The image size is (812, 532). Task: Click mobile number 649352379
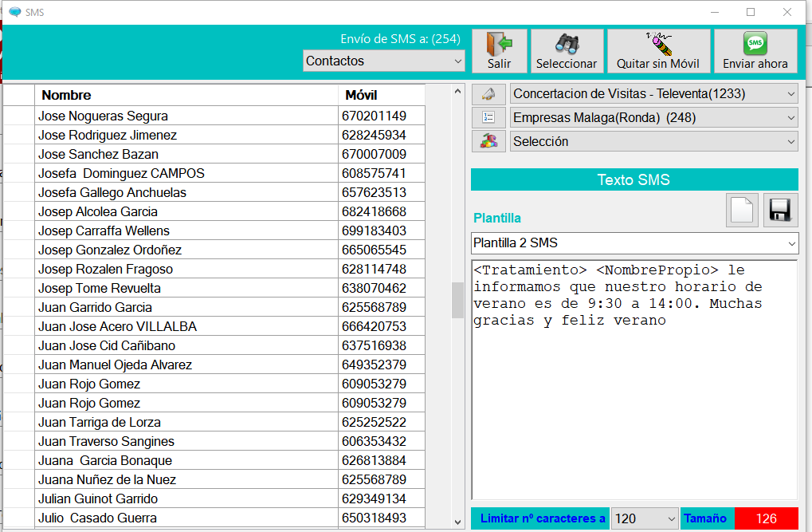click(374, 365)
